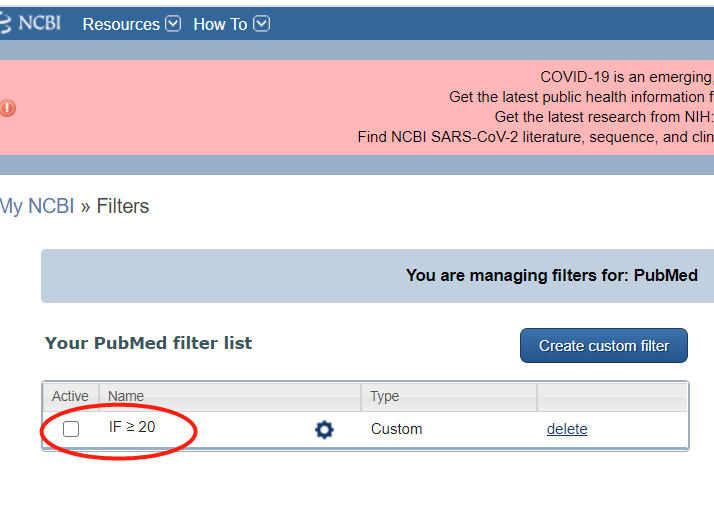
Task: Click the Filters breadcrumb text
Action: point(123,206)
